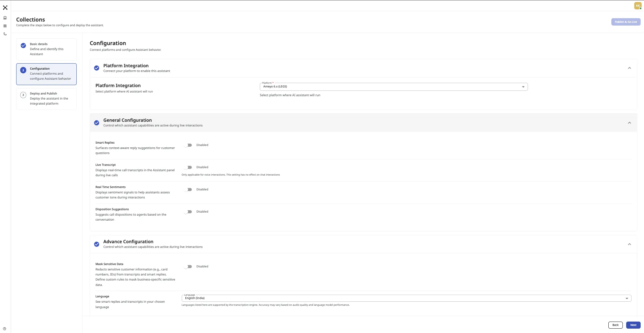Select the Configuration step card
Viewport: 644px width, 333px height.
(46, 74)
